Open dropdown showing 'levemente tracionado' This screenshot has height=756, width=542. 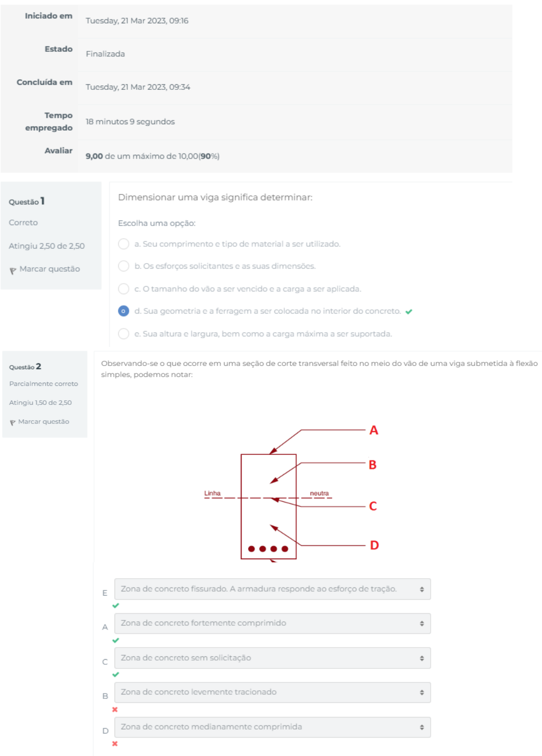coord(272,692)
